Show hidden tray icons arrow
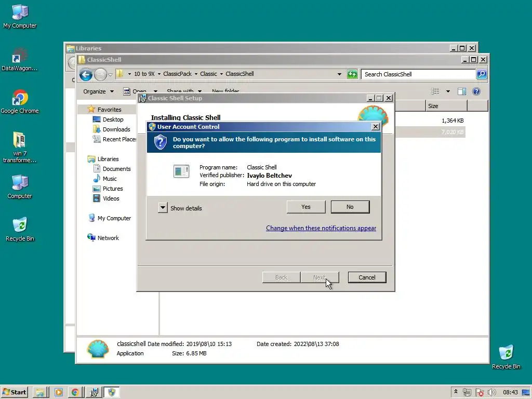 point(456,392)
